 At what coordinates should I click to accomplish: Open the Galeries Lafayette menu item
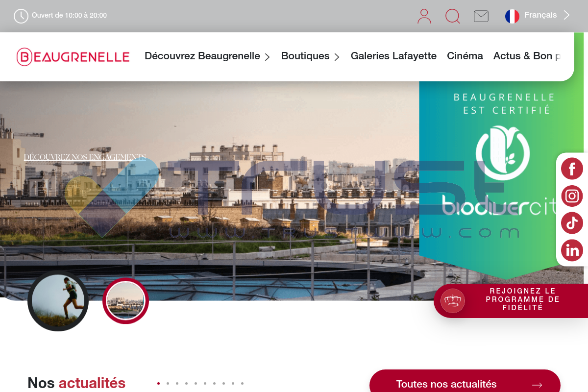click(393, 56)
